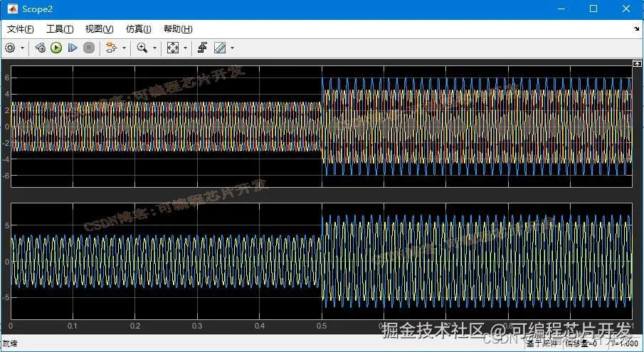Screen dimensions: 644x352
Task: Select the Zoom magnifier tool
Action: point(142,48)
